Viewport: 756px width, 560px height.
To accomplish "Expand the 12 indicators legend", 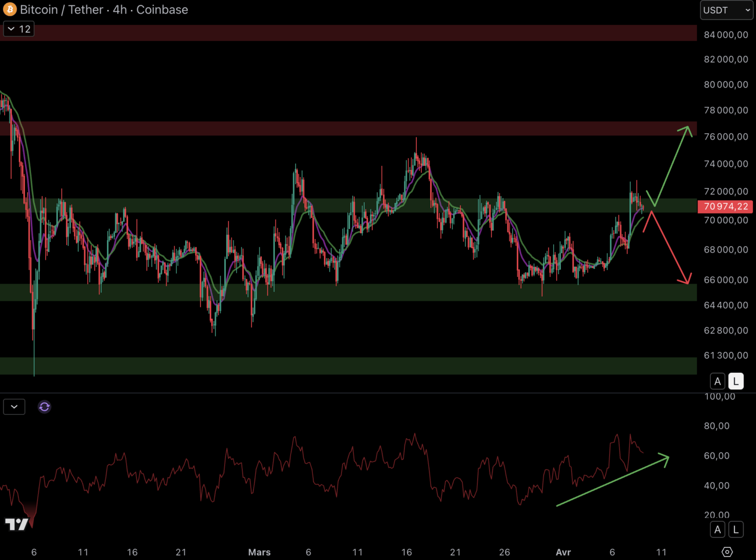I will coord(19,29).
